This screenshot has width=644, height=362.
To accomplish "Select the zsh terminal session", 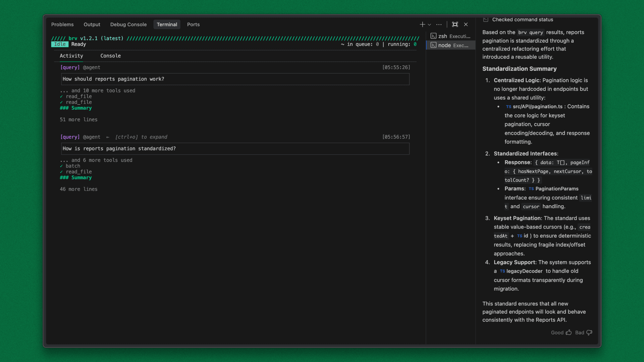I will click(450, 36).
